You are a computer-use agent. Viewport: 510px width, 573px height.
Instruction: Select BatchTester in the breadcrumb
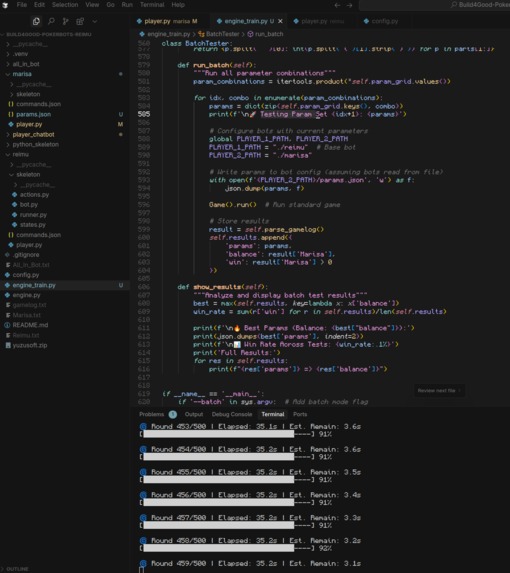pos(222,34)
